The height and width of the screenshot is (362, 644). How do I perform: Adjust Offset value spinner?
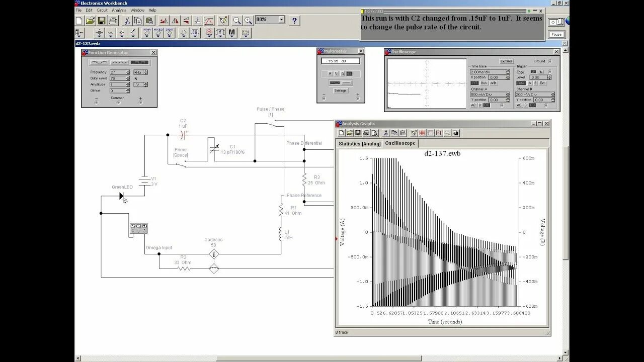click(x=128, y=90)
